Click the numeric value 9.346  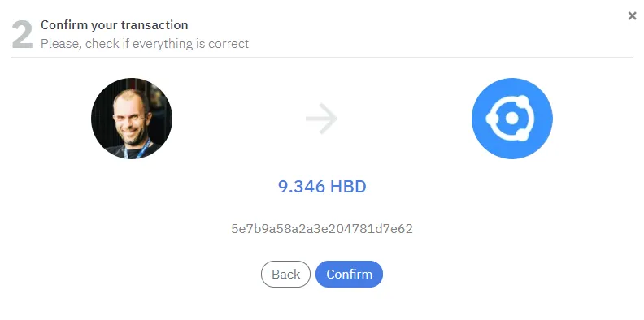point(302,187)
